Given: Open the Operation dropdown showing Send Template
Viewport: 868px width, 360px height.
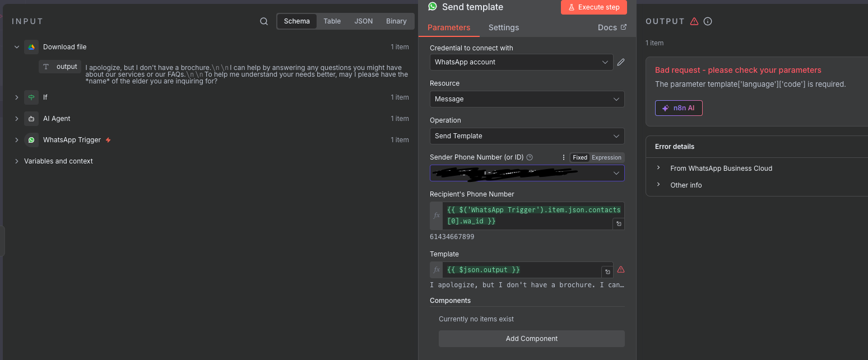Looking at the screenshot, I should (527, 136).
